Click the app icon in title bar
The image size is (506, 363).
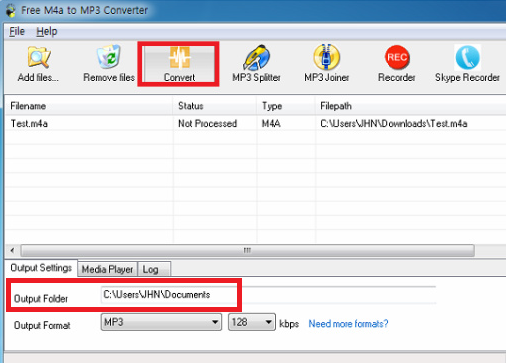pos(10,10)
